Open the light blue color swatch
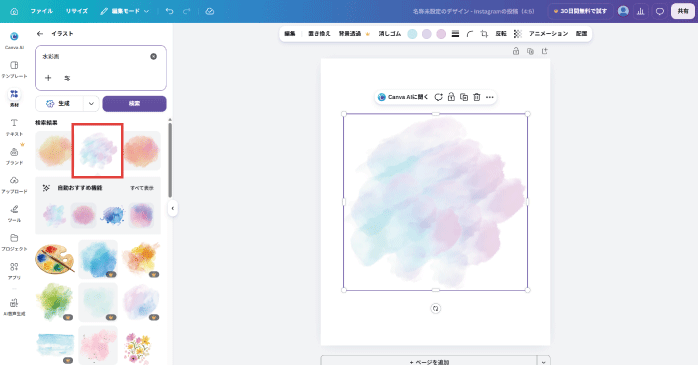Screen dimensions: 698x365 [412, 34]
